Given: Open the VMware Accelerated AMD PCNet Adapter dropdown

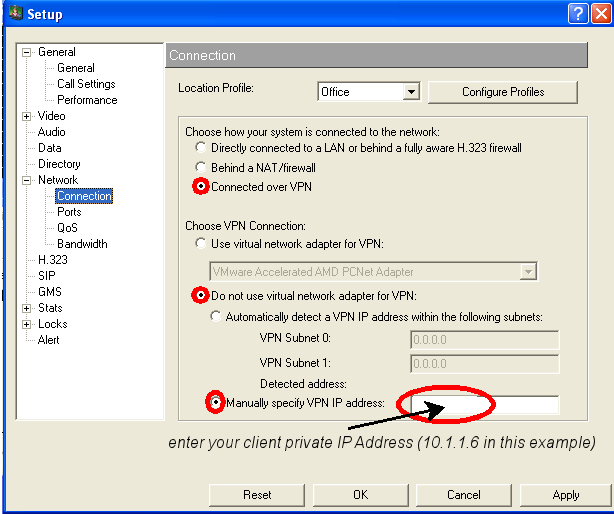Looking at the screenshot, I should 528,271.
